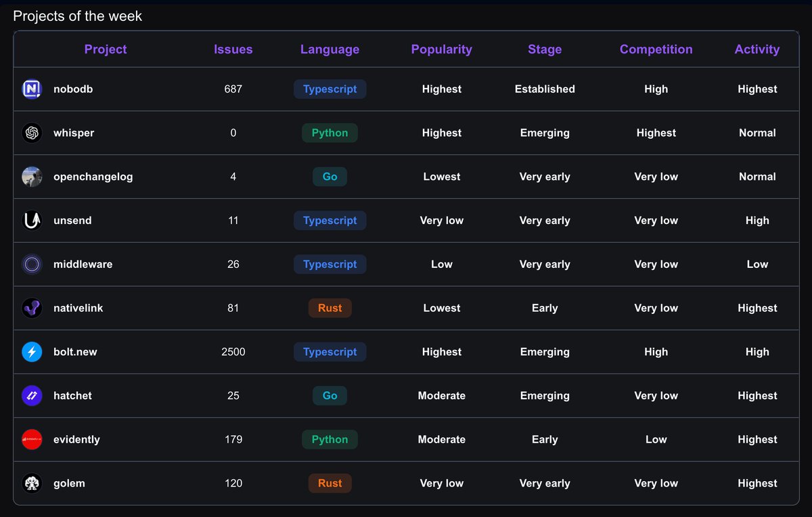Image resolution: width=812 pixels, height=517 pixels.
Task: Open the golem project name
Action: point(69,483)
